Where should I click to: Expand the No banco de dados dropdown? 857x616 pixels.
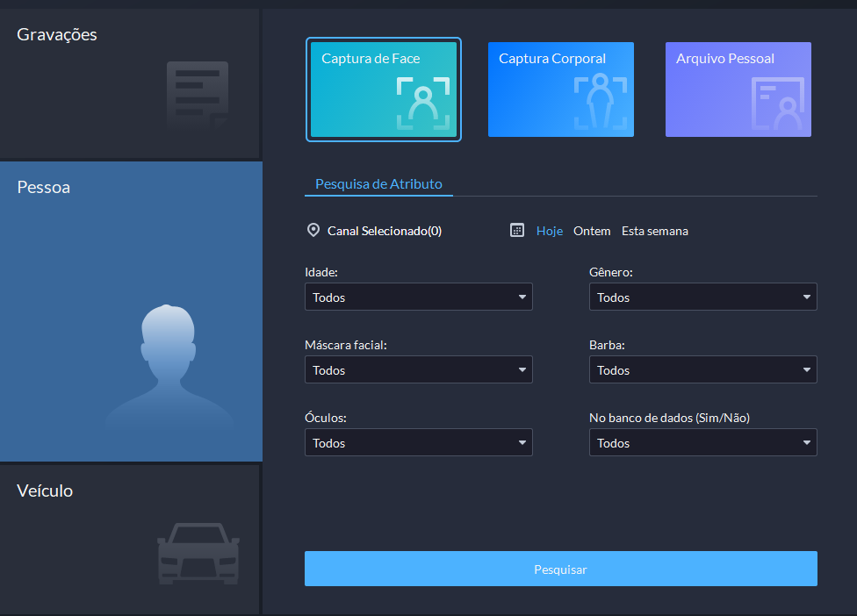coord(702,442)
